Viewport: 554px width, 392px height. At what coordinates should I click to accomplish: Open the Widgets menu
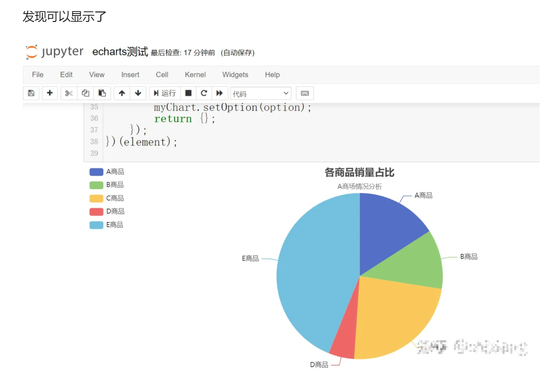[235, 75]
